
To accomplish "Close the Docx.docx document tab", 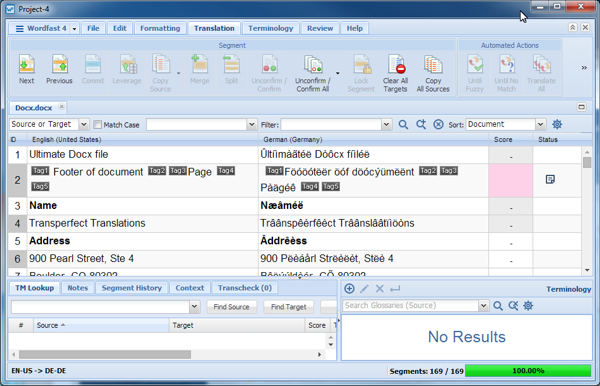I will [x=61, y=107].
